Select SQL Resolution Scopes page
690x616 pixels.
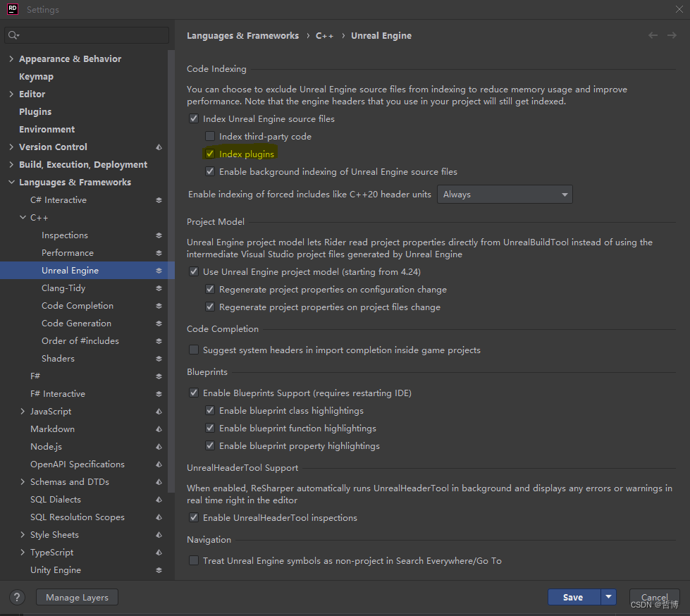click(x=78, y=517)
